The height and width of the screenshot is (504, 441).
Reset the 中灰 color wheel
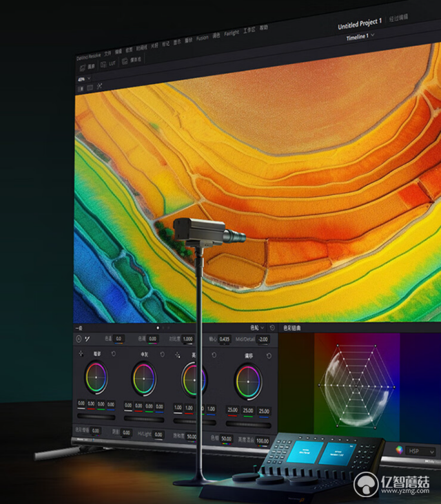click(162, 354)
